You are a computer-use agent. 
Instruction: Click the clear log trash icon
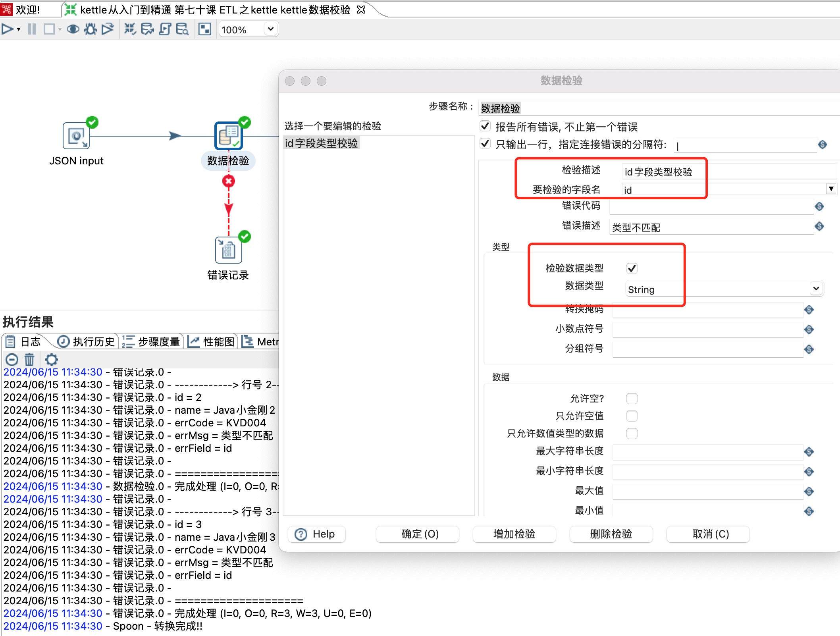pyautogui.click(x=29, y=360)
